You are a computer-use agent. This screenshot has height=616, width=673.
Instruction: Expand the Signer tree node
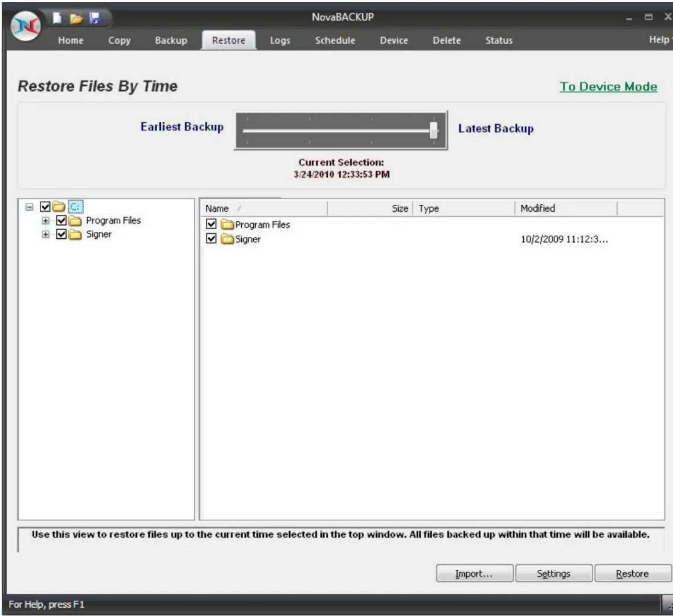(x=46, y=235)
